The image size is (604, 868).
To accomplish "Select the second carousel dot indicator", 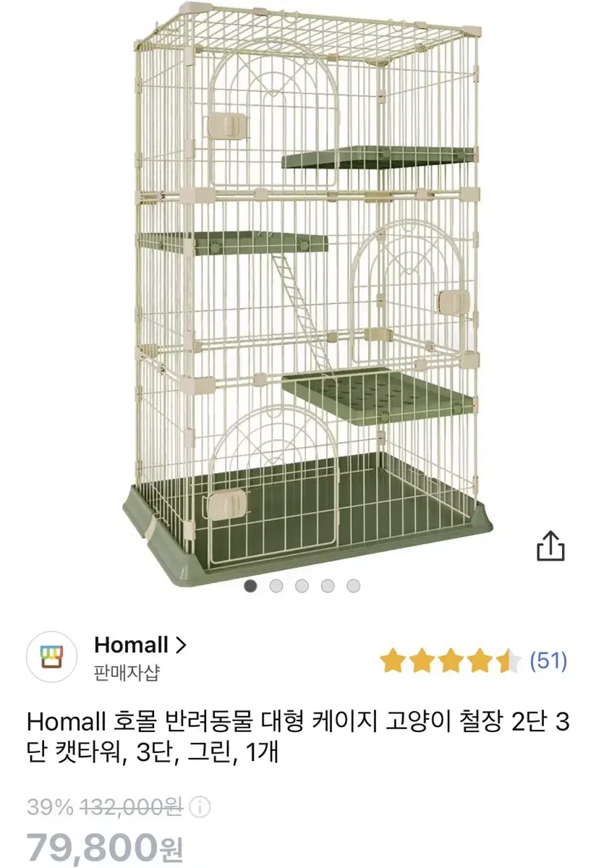I will tap(276, 586).
